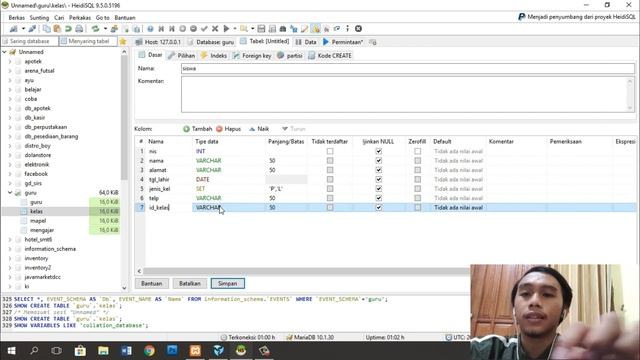Image resolution: width=640 pixels, height=360 pixels.
Task: Open the Windows Start menu
Action: click(x=11, y=351)
